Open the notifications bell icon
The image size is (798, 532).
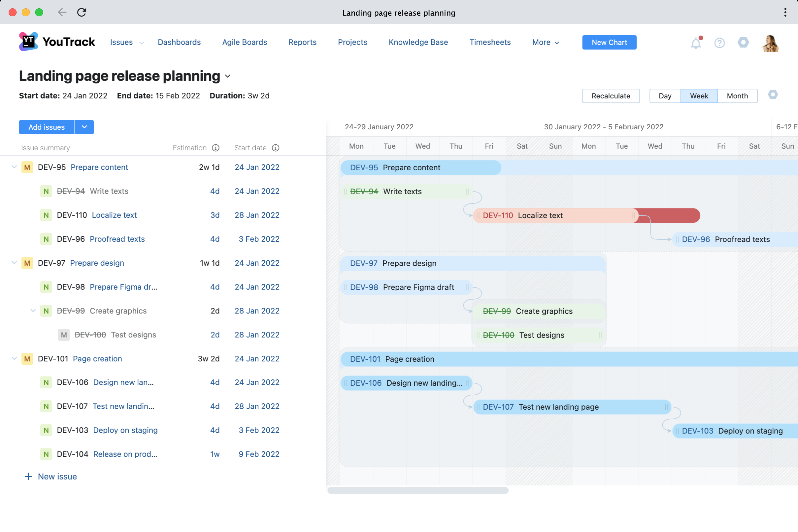(x=696, y=43)
